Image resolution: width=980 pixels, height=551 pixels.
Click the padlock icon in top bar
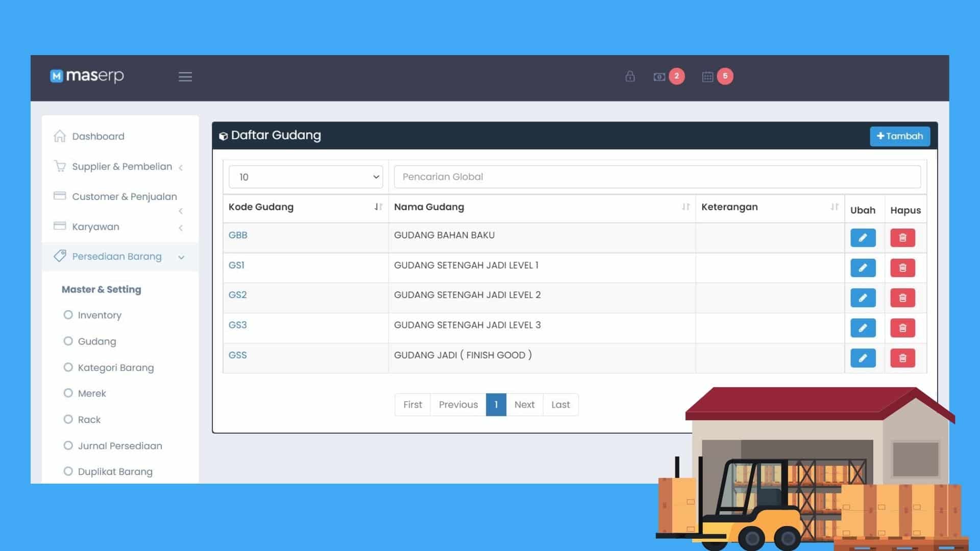click(x=630, y=77)
